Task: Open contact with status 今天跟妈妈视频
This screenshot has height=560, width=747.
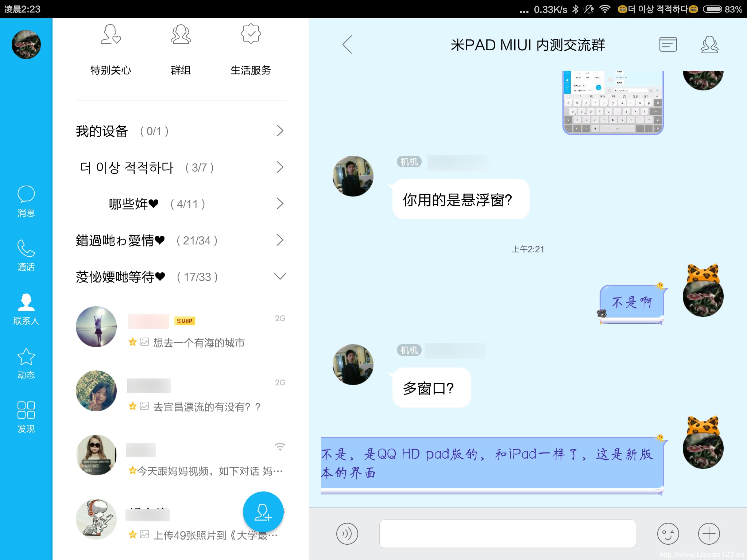Action: click(x=181, y=455)
